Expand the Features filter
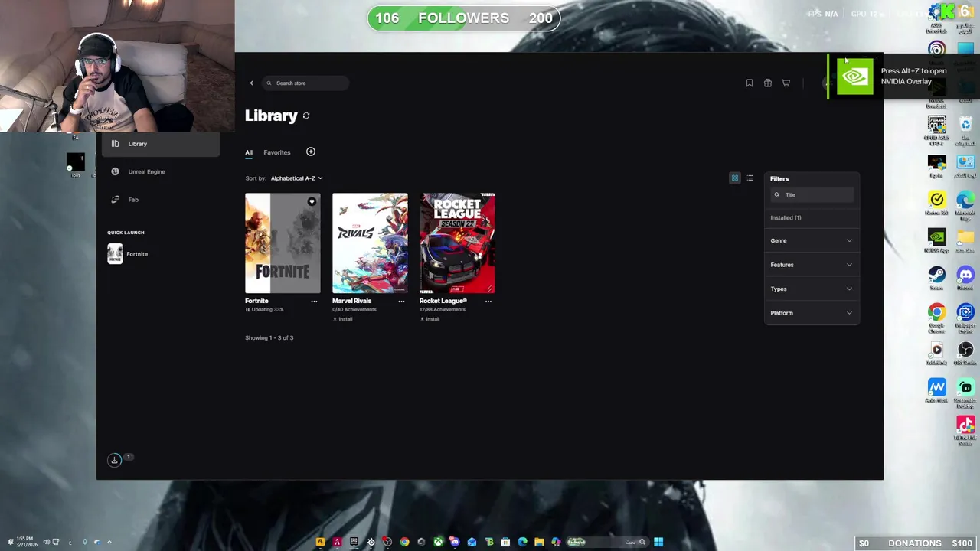Viewport: 980px width, 551px height. pos(812,265)
